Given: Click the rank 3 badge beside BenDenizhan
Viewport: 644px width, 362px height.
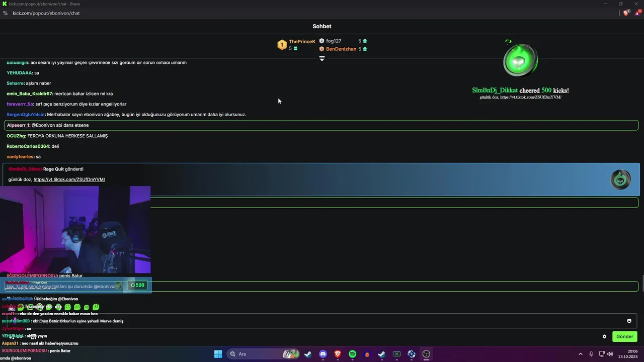Looking at the screenshot, I should (321, 49).
